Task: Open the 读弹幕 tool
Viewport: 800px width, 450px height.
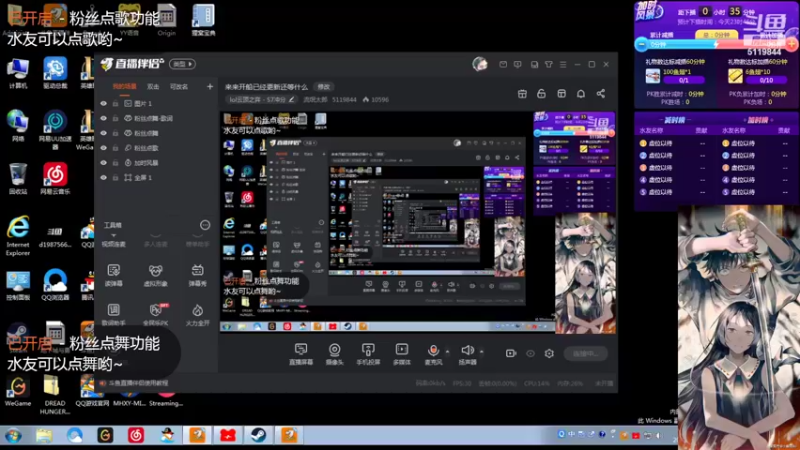Action: coord(113,275)
